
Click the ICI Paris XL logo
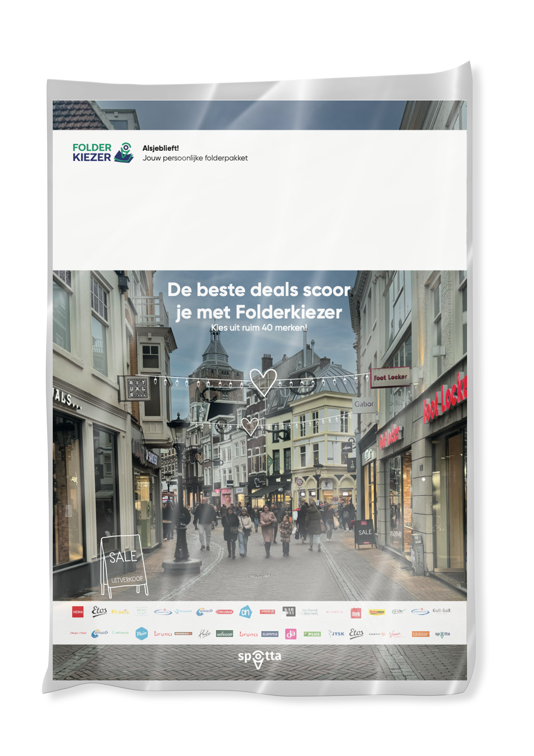coord(335,612)
